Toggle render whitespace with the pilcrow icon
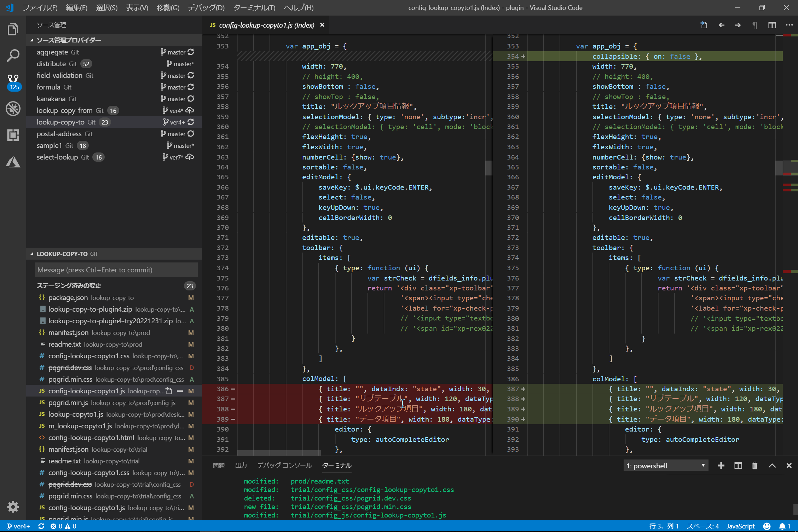This screenshot has height=532, width=798. [x=754, y=25]
